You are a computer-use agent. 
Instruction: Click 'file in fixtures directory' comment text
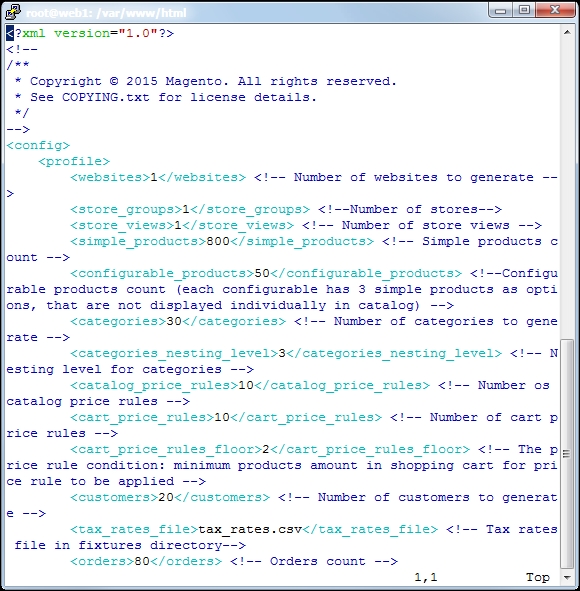[x=118, y=545]
